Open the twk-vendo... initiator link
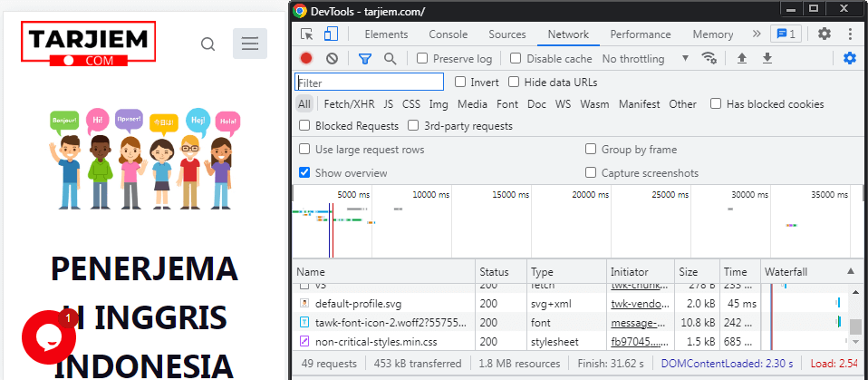868x380 pixels. (x=640, y=304)
